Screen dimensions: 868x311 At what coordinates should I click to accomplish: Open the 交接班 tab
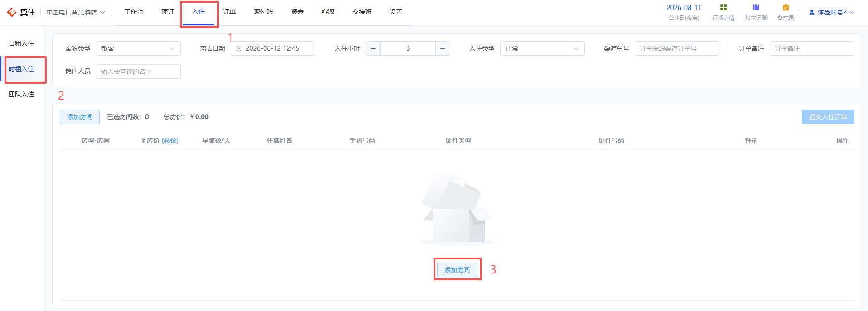362,12
